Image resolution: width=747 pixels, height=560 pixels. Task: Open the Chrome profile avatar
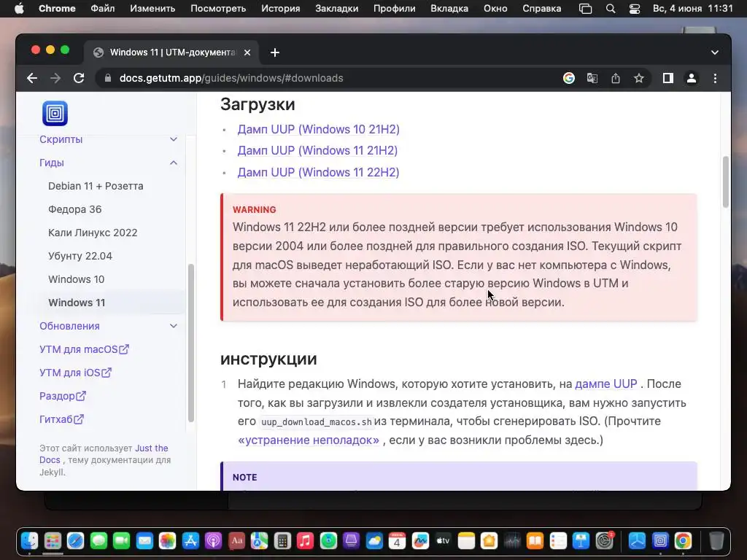click(692, 78)
